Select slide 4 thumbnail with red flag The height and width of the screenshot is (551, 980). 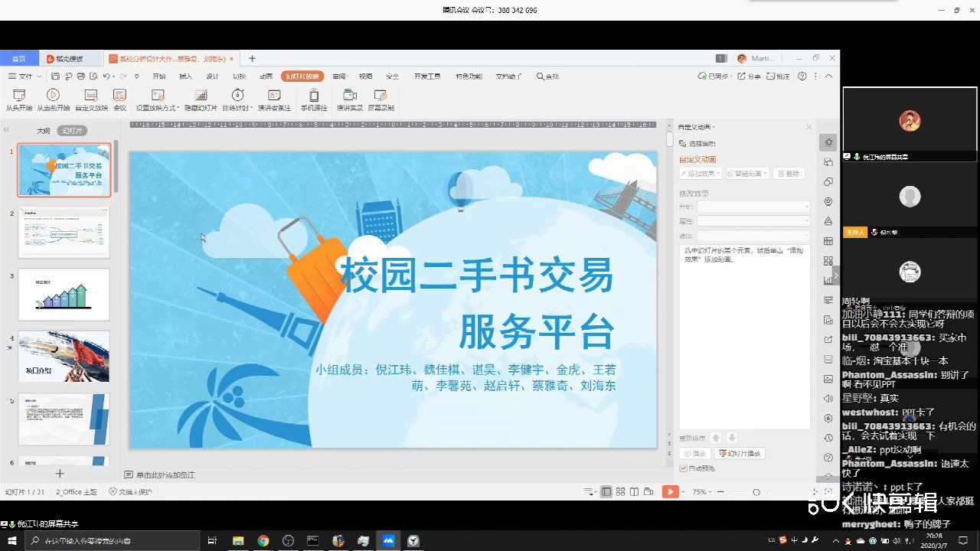[64, 357]
